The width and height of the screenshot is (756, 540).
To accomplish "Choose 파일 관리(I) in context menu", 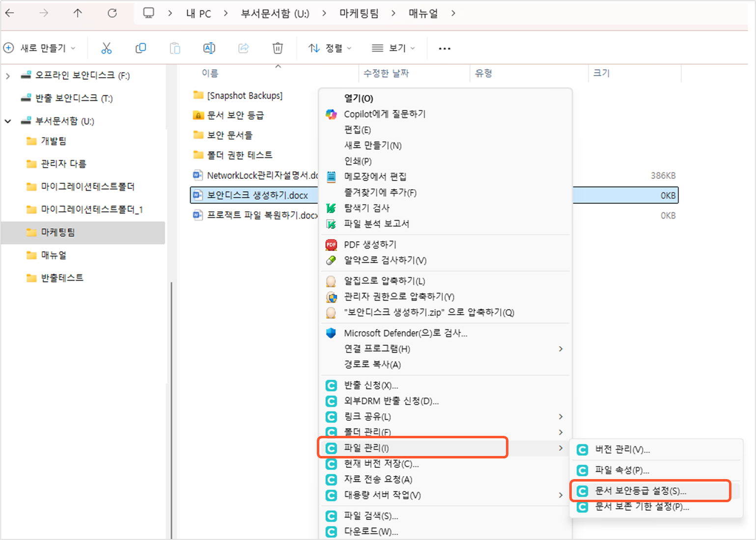I will 366,448.
